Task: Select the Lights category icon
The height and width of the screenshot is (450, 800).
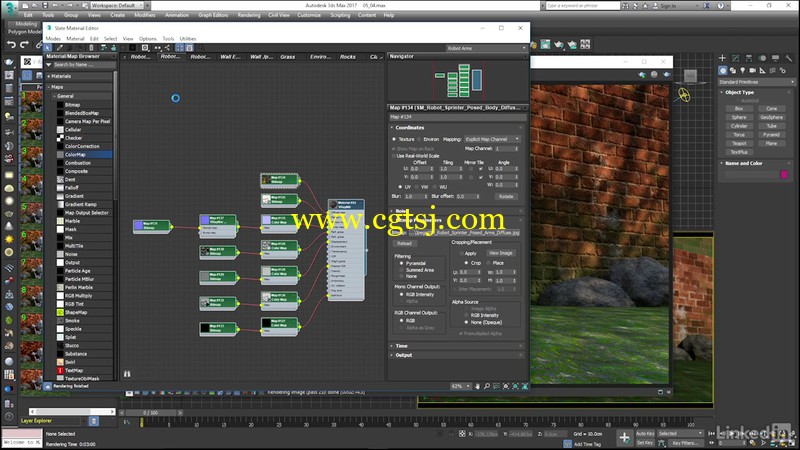Action: click(x=743, y=70)
